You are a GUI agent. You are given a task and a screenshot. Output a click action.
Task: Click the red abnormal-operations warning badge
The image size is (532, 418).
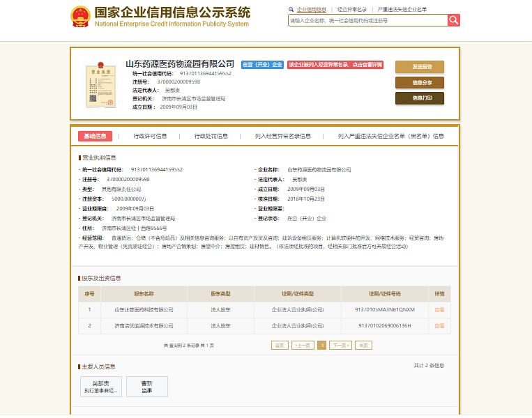(x=335, y=64)
